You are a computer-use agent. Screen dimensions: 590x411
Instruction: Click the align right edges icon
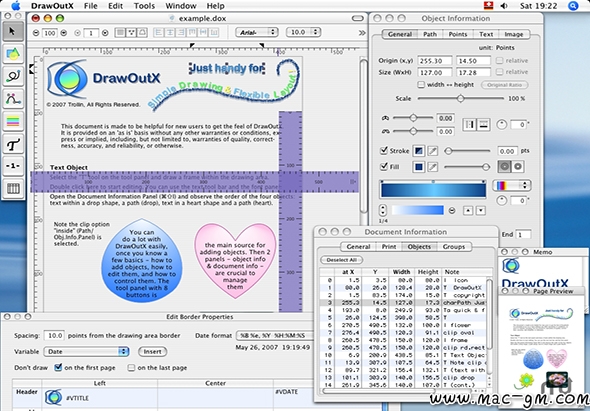[181, 32]
